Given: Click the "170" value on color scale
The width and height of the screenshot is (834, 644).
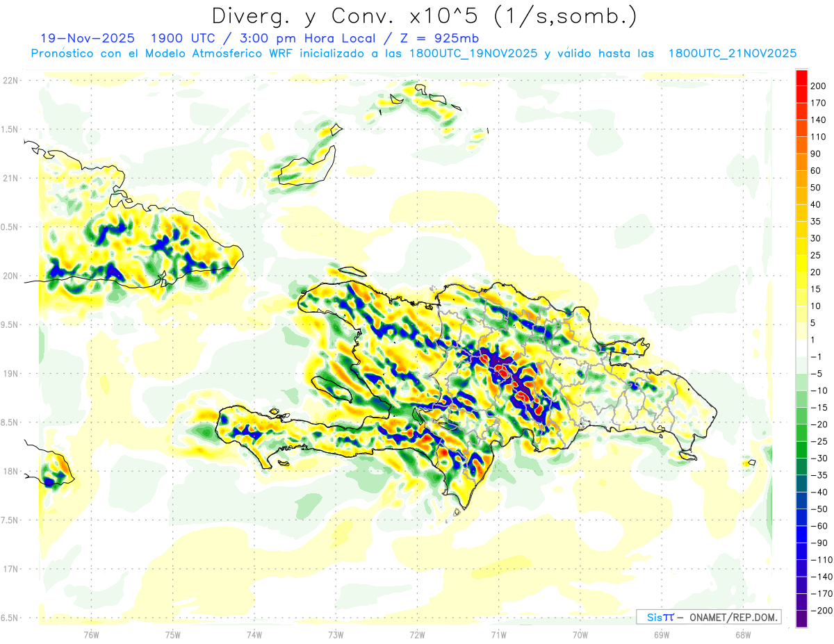Looking at the screenshot, I should (x=818, y=103).
